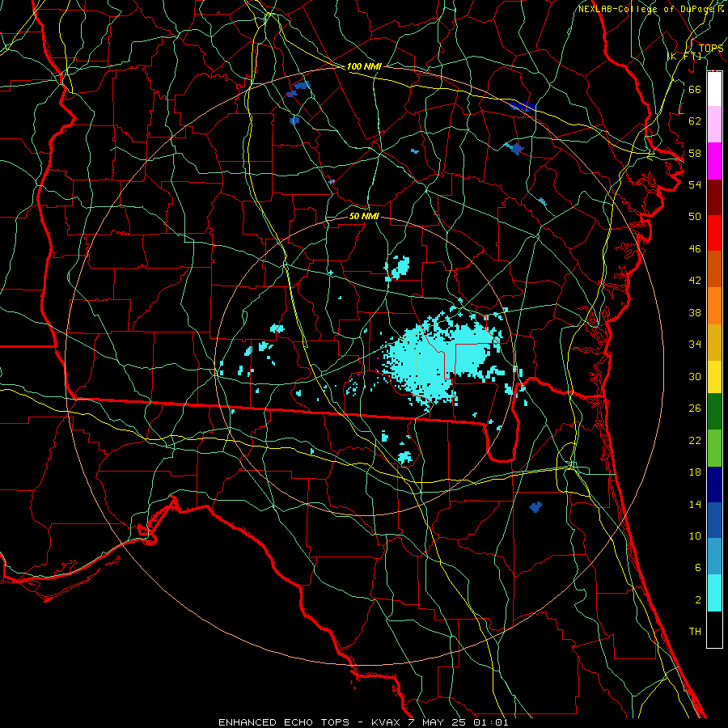Click the yellow legend color swatch

click(714, 376)
